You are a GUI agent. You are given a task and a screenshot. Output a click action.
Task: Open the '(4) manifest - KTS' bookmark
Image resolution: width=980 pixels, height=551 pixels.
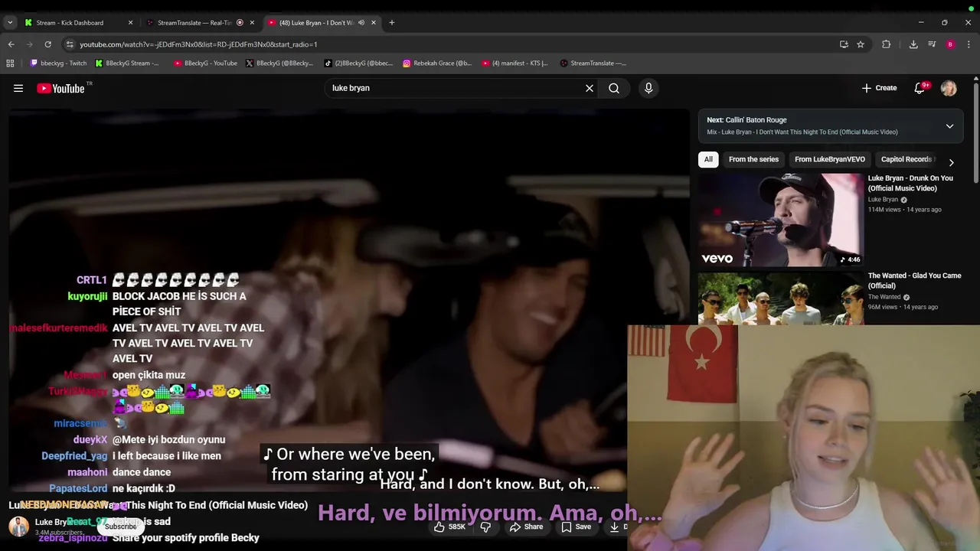pos(515,64)
